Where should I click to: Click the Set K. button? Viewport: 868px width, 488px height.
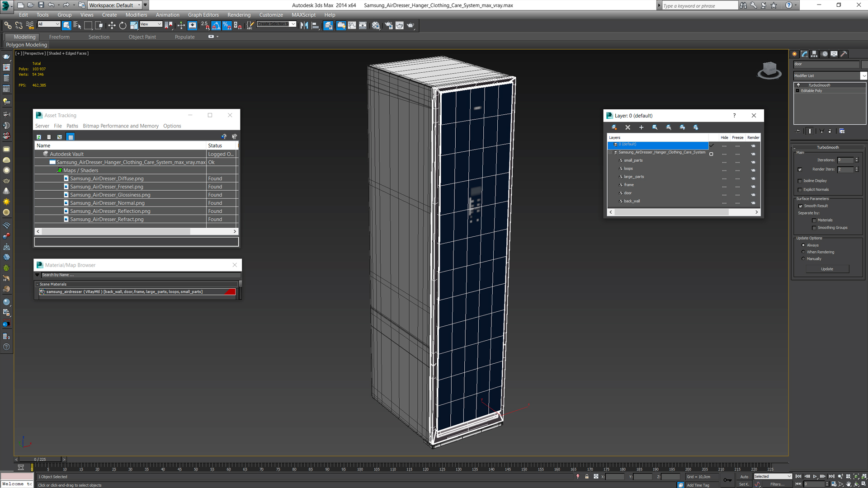point(744,484)
